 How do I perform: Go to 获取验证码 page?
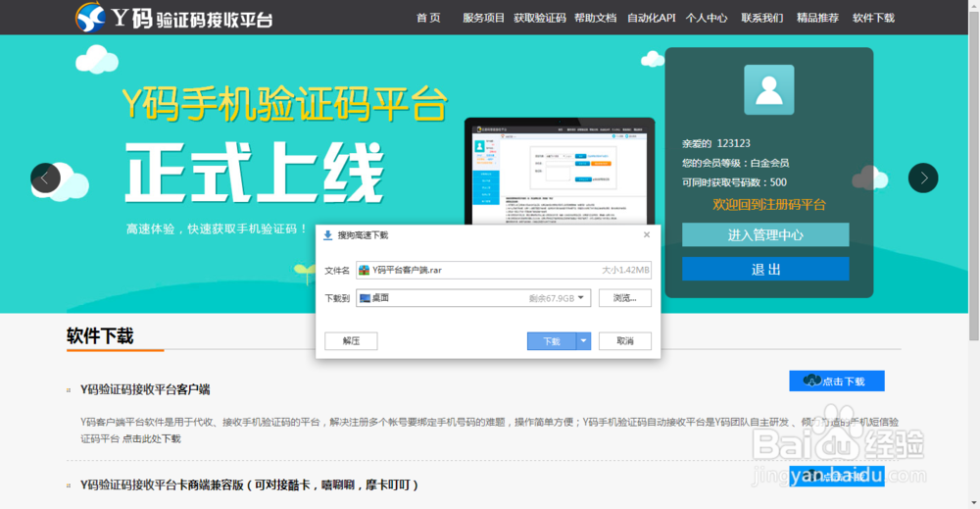(x=539, y=18)
